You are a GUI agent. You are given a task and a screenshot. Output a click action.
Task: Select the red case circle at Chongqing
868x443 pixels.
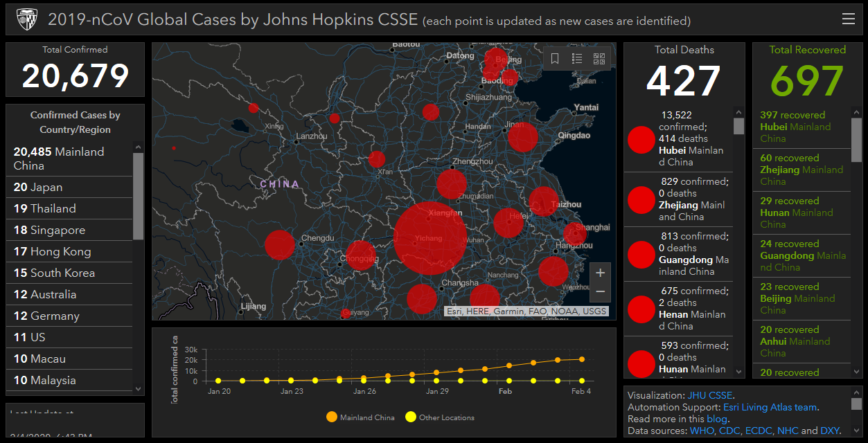coord(361,255)
